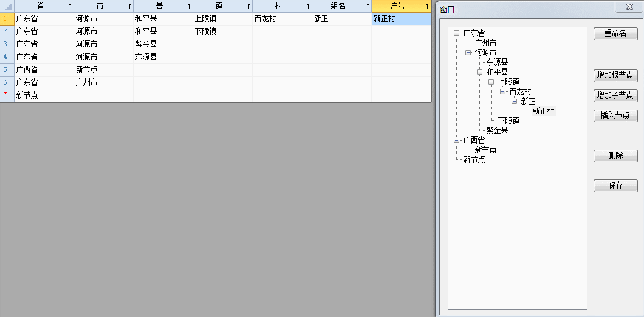Select 新正村 leaf in the tree
Image resolution: width=644 pixels, height=317 pixels.
coord(543,111)
